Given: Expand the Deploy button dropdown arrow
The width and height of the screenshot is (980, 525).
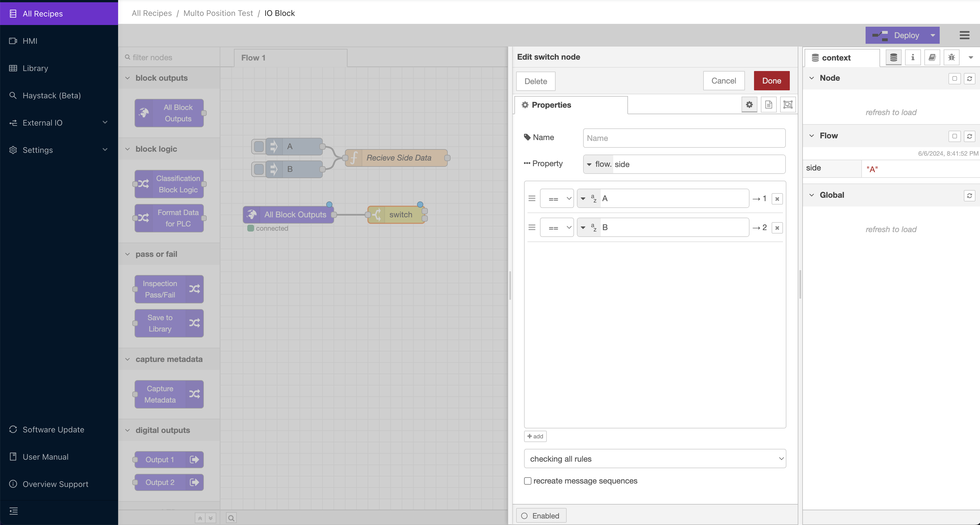Looking at the screenshot, I should 932,35.
